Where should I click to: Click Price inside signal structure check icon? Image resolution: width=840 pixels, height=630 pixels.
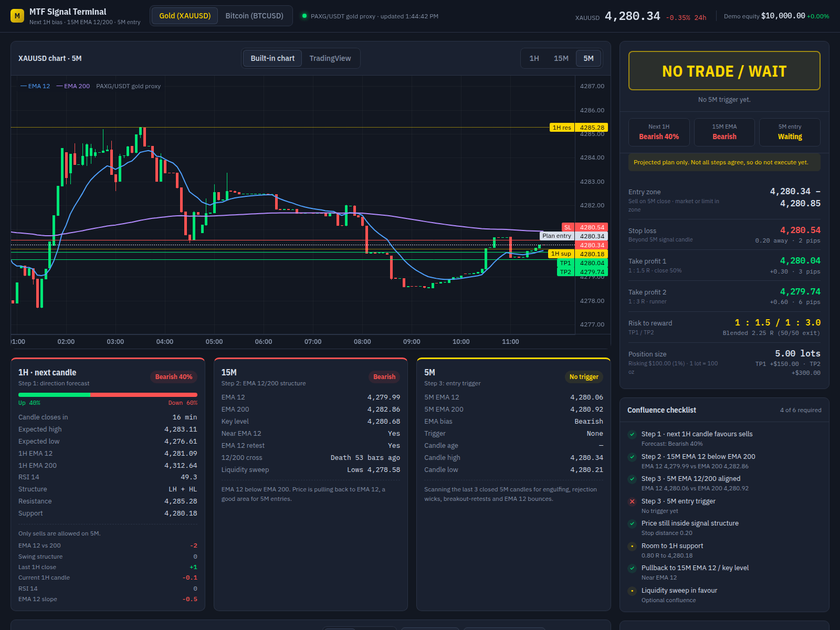632,523
